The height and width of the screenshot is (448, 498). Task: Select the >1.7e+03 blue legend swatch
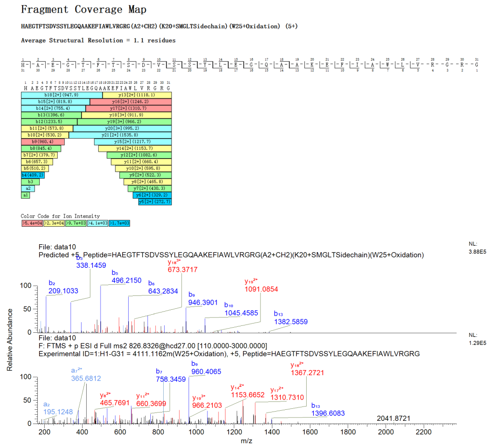(119, 223)
